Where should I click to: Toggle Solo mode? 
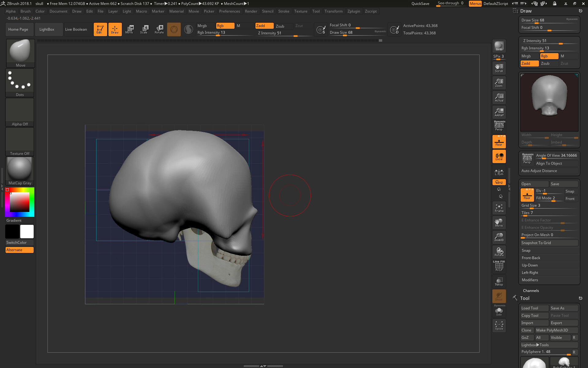pyautogui.click(x=499, y=311)
